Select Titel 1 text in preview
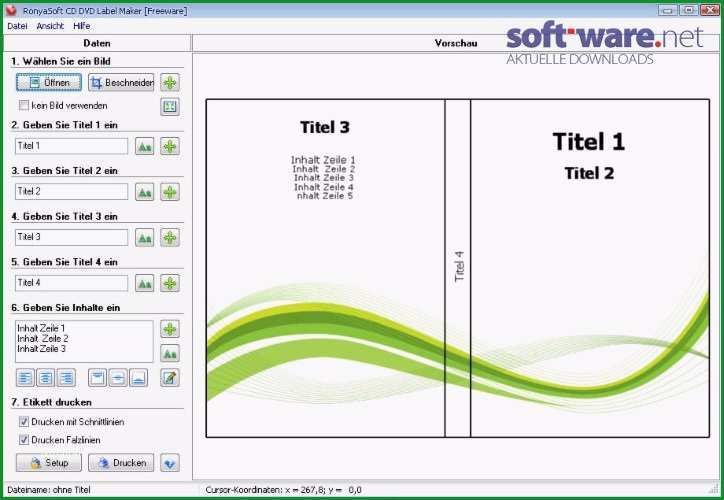 (589, 141)
